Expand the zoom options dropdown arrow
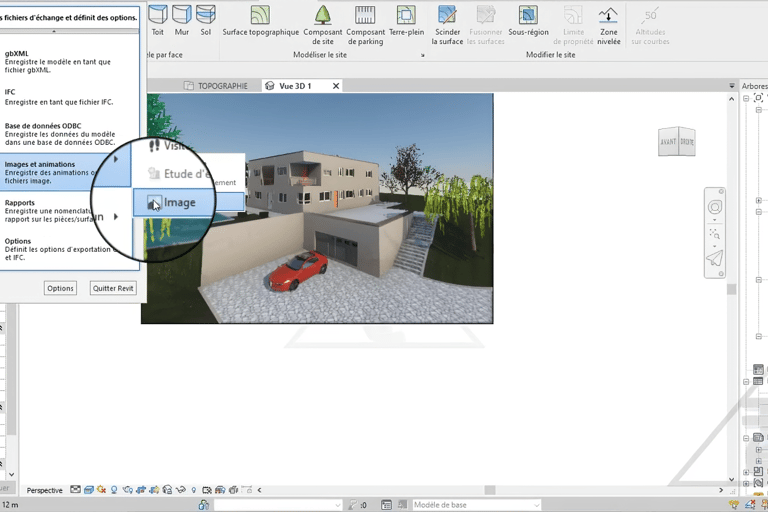 pyautogui.click(x=715, y=246)
